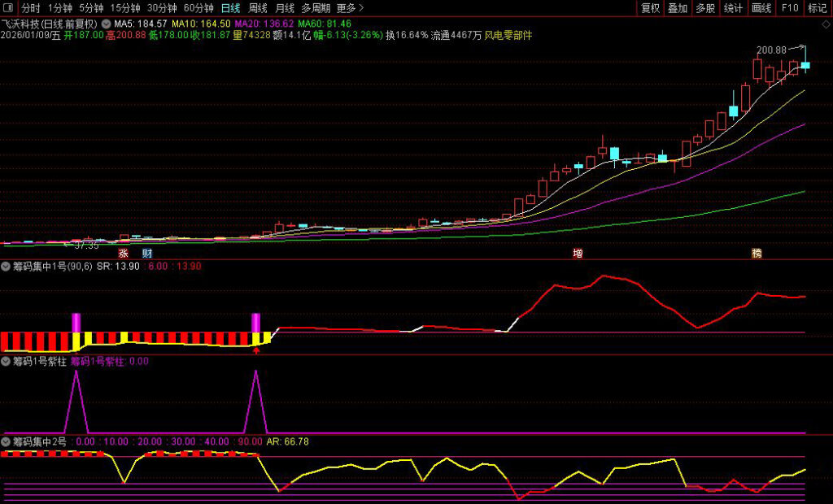Open dropdown next to 飞沃科技 title

pyautogui.click(x=106, y=24)
